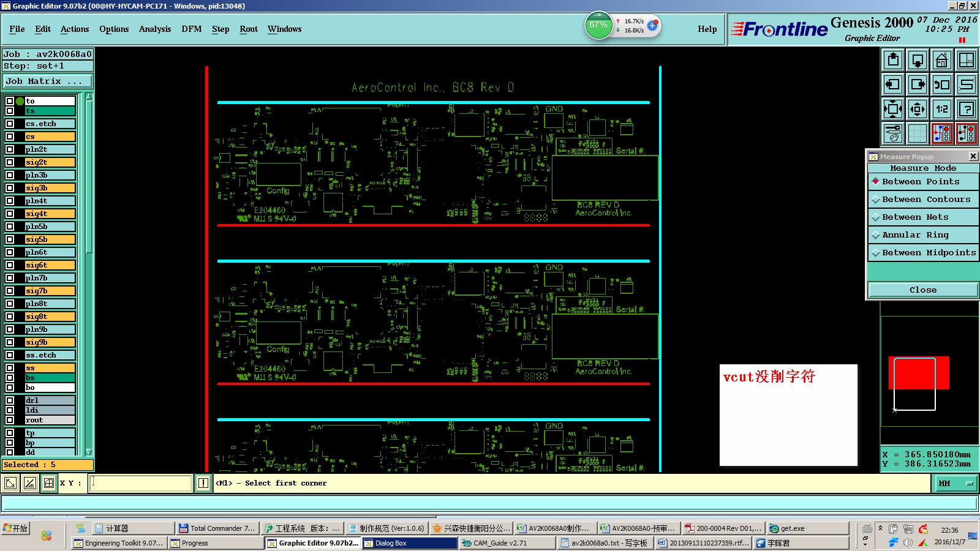Click the pan left view icon
The width and height of the screenshot is (980, 551).
tap(893, 84)
